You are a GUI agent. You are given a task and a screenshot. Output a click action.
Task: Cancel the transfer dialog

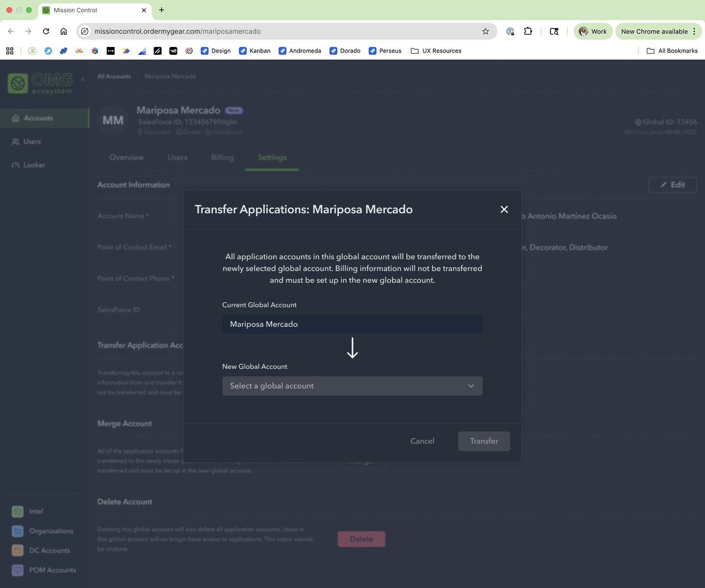422,441
